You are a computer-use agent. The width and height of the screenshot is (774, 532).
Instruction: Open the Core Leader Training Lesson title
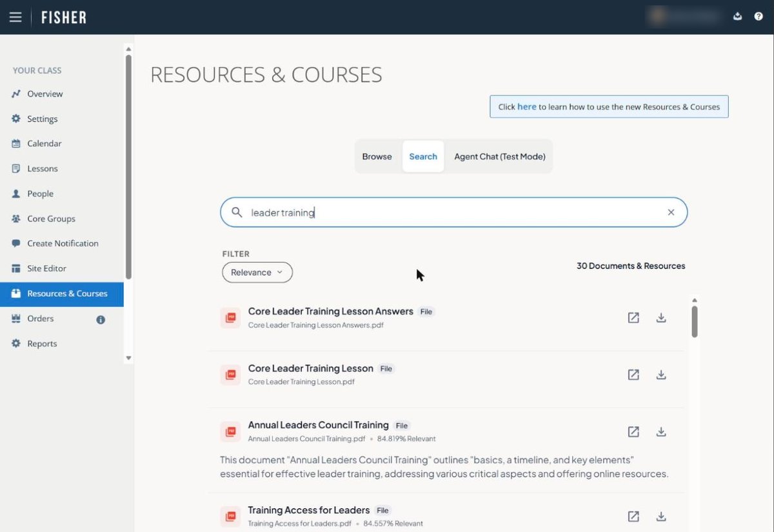click(311, 369)
